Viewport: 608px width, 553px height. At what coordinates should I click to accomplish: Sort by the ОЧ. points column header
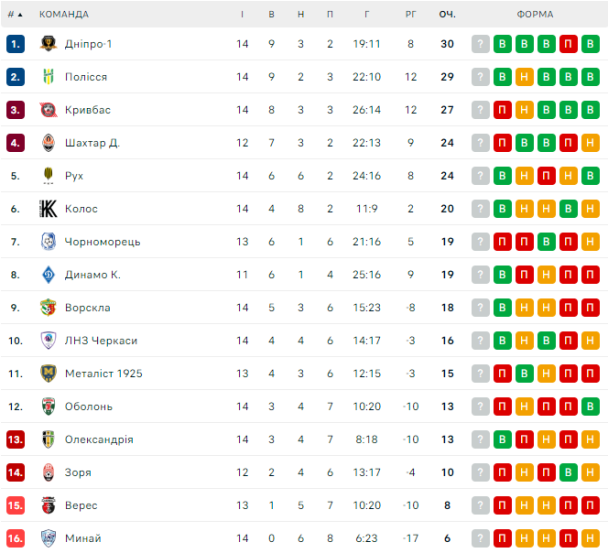[x=447, y=14]
